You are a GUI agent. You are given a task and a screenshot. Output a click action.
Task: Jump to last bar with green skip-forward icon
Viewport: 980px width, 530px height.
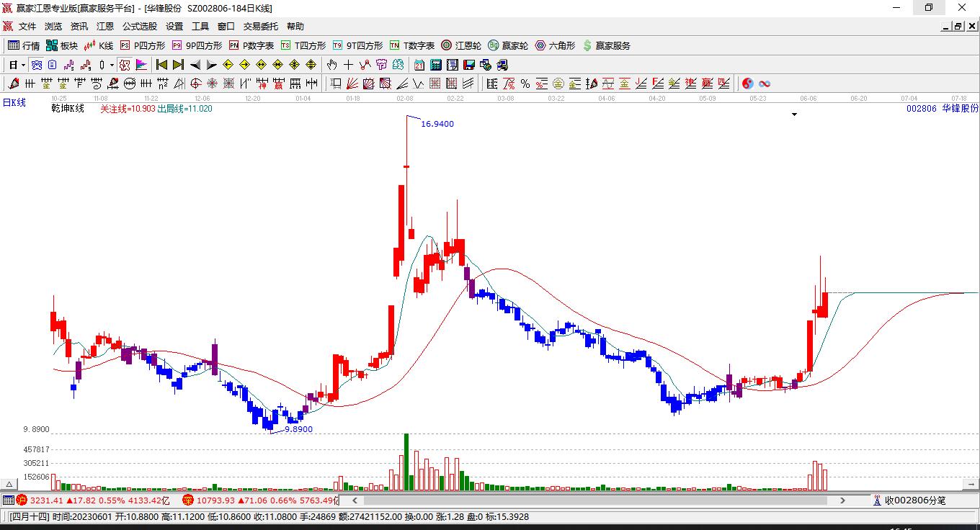pos(178,65)
